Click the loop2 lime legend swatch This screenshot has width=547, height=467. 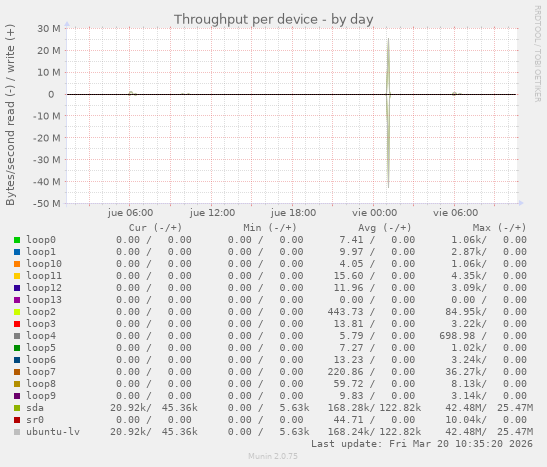click(17, 312)
